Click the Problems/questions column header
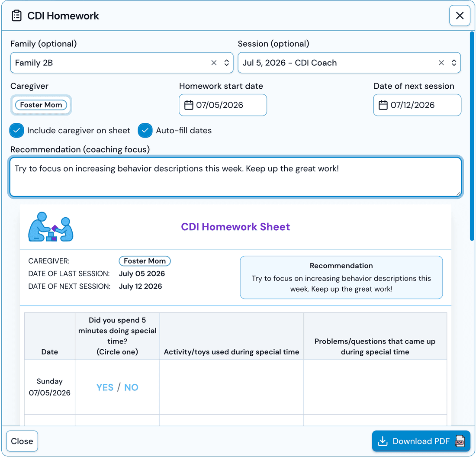The image size is (476, 457). (x=375, y=336)
